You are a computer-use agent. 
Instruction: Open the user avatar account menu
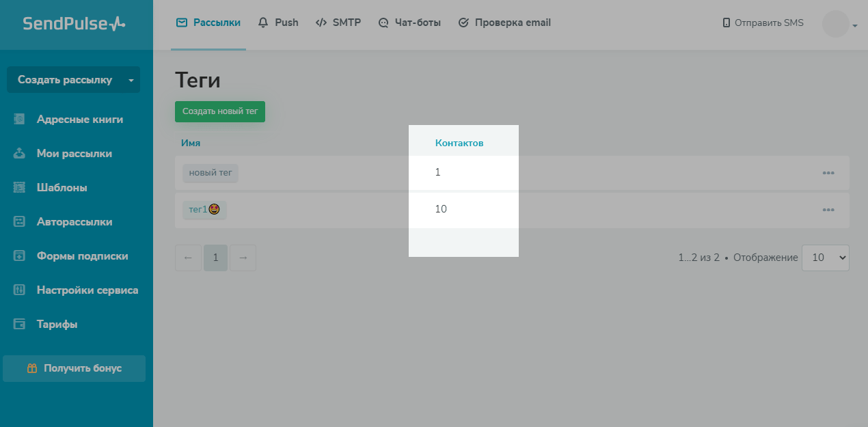(839, 24)
